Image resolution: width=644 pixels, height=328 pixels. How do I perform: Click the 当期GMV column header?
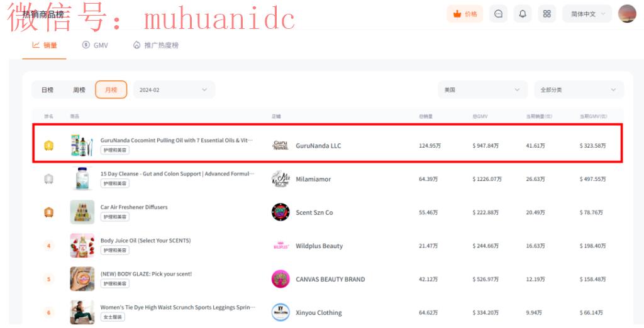pyautogui.click(x=593, y=117)
